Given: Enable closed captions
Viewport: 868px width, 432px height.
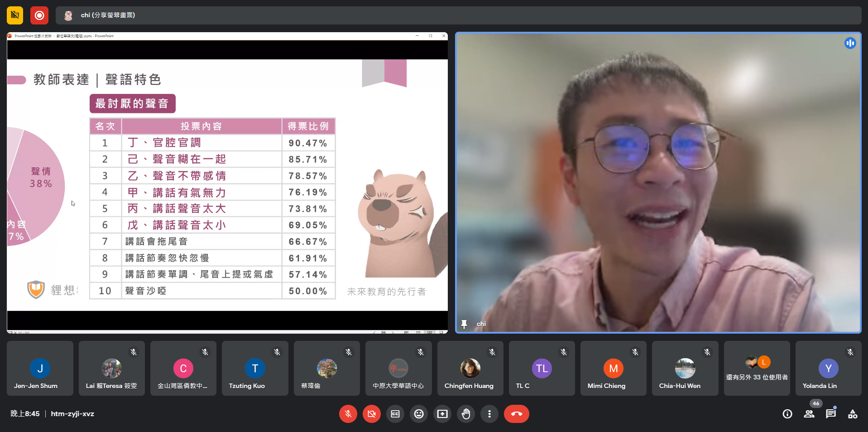Looking at the screenshot, I should point(395,414).
